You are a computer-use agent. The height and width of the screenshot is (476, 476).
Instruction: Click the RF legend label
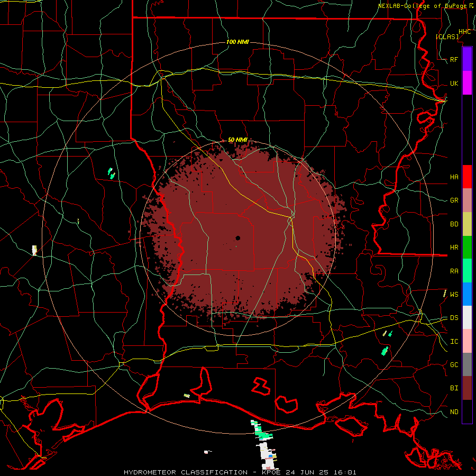coord(454,59)
